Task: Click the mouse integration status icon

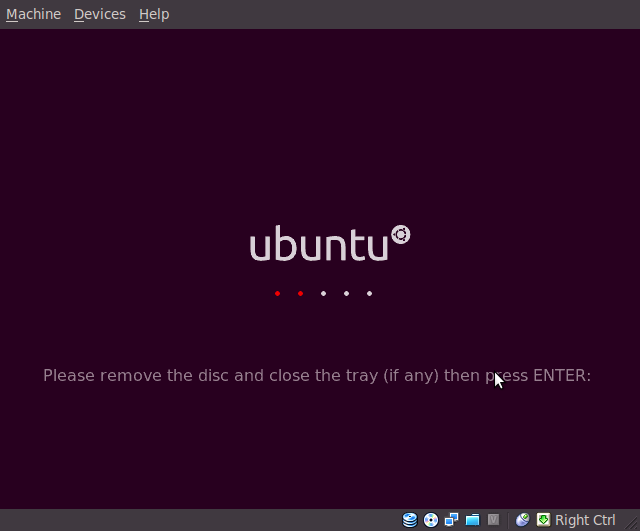Action: [522, 520]
